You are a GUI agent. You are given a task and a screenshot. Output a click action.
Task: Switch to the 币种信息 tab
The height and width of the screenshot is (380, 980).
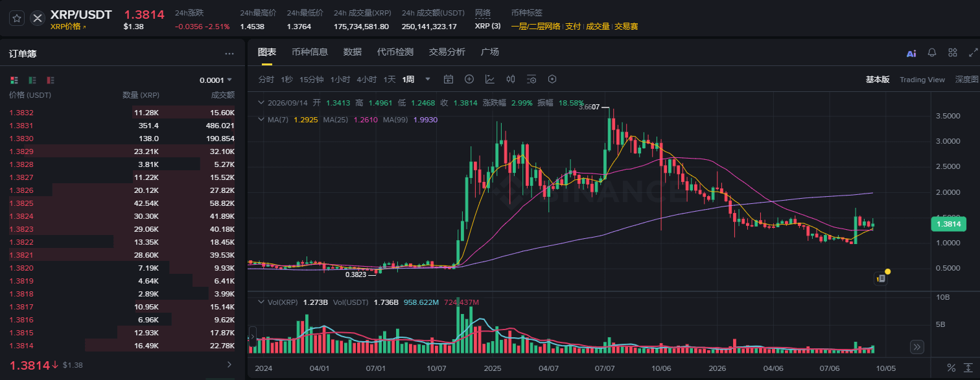click(310, 52)
